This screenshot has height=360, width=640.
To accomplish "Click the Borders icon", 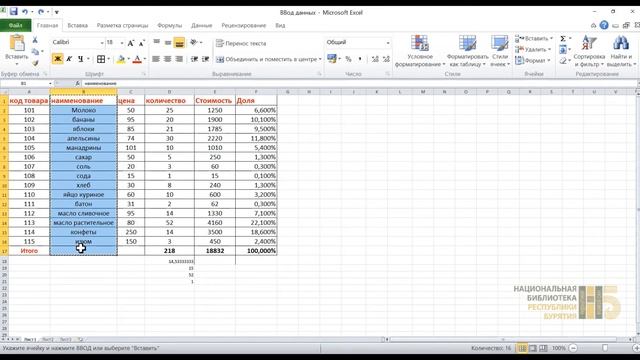I will coord(101,59).
